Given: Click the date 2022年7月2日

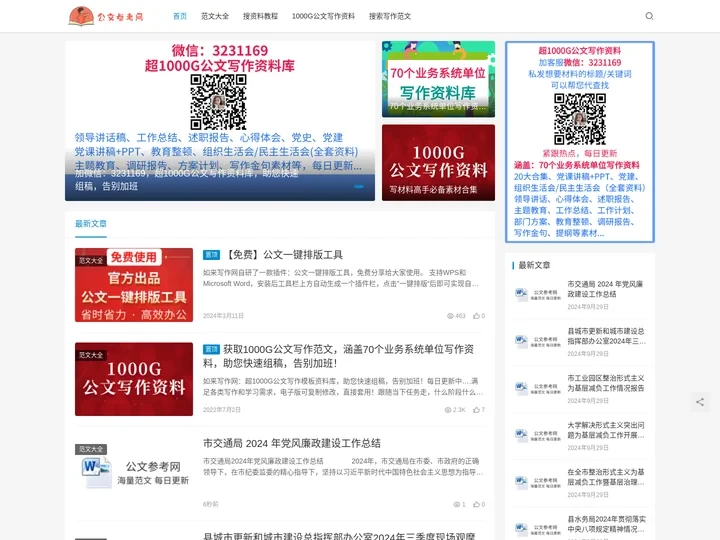Looking at the screenshot, I should [x=222, y=410].
